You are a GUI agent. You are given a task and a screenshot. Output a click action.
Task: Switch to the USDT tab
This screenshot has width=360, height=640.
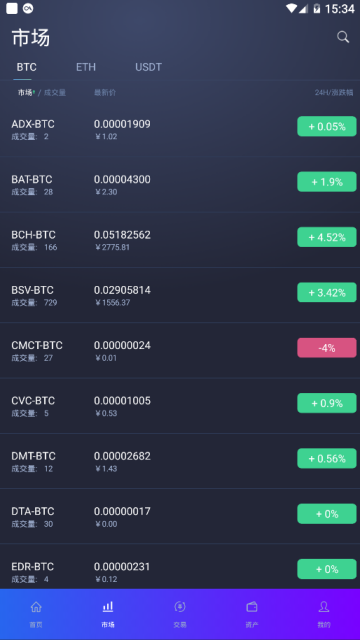tap(148, 67)
